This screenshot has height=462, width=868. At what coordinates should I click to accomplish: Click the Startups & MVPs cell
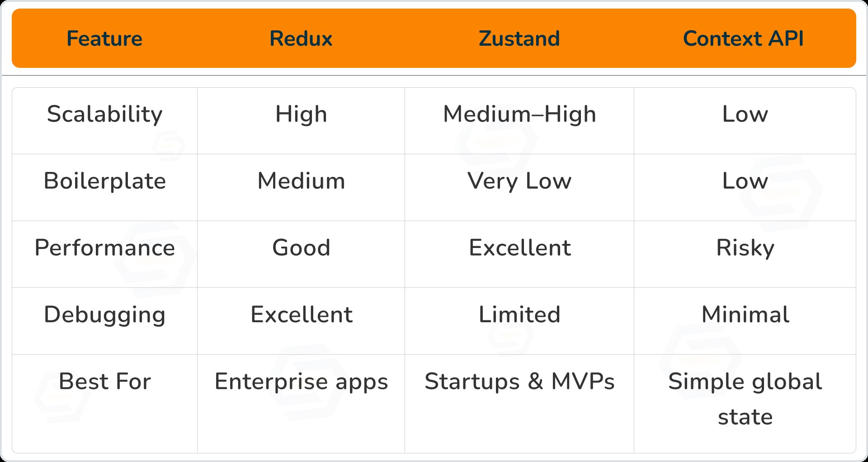(x=519, y=381)
